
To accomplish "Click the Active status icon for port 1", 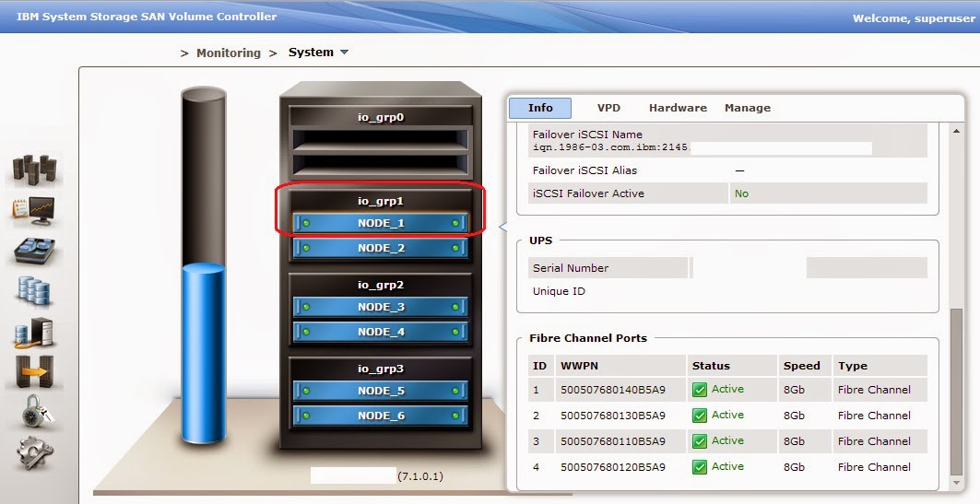I will tap(700, 390).
